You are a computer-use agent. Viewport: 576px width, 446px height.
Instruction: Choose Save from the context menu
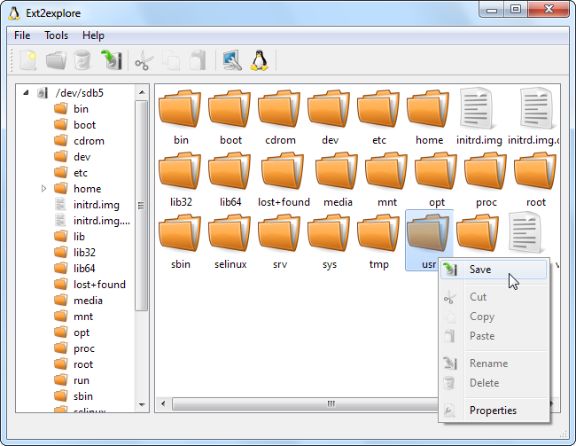pyautogui.click(x=493, y=270)
